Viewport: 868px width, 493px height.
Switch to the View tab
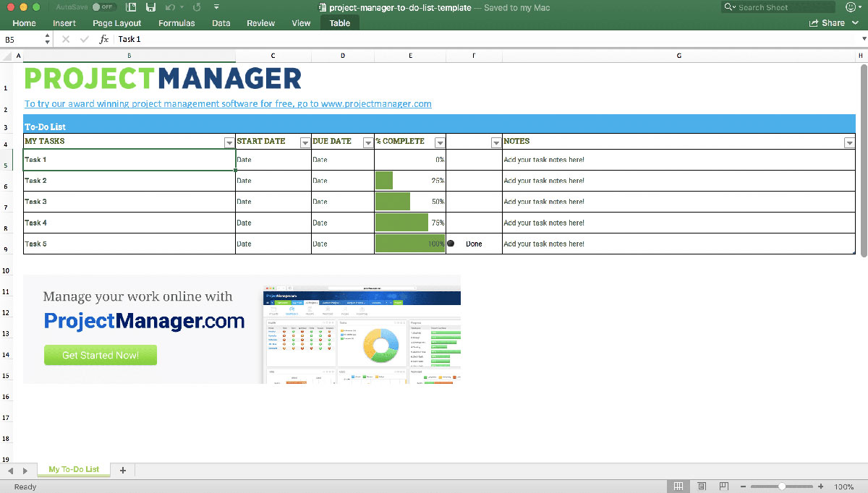click(301, 23)
